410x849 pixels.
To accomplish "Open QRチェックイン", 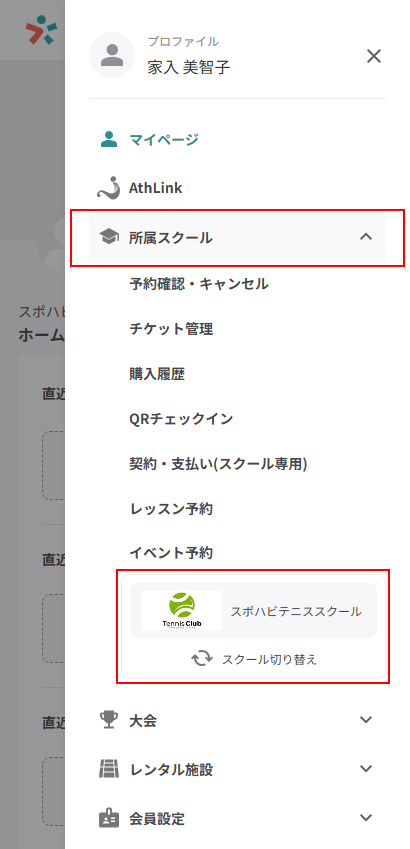I will (x=181, y=419).
